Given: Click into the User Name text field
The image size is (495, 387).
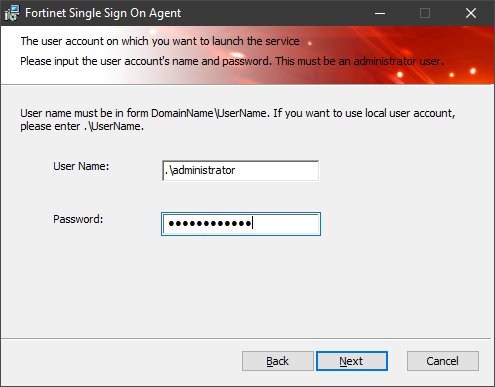Looking at the screenshot, I should click(240, 171).
